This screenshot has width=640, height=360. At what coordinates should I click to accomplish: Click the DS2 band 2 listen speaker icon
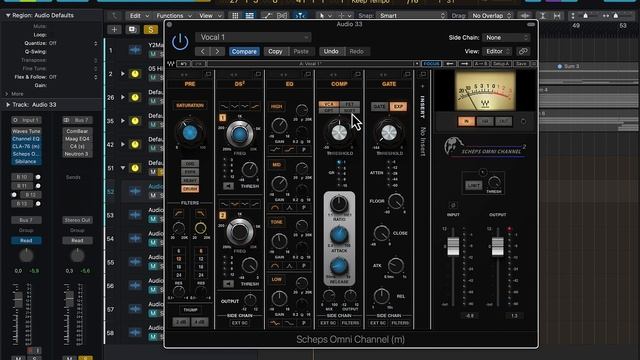(229, 284)
